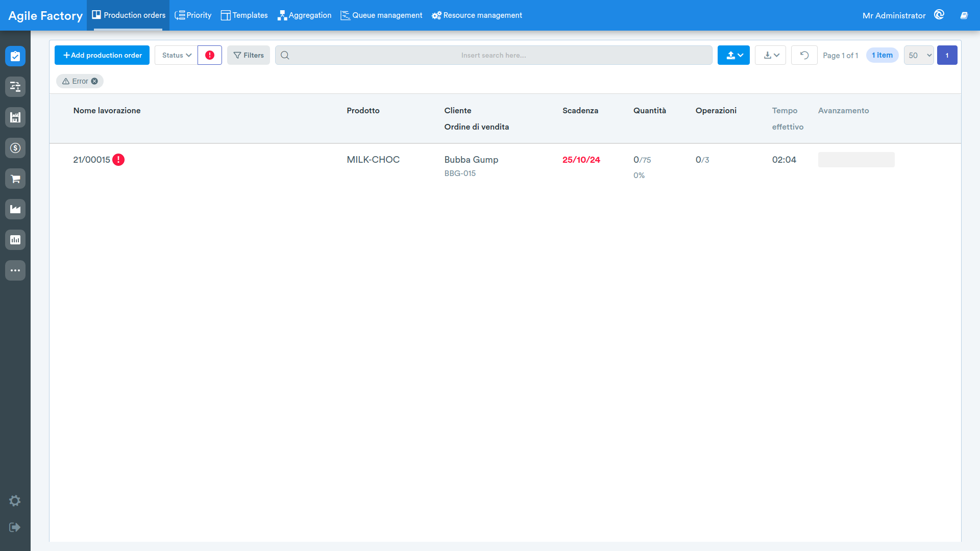Click the progress bar for order 21/00015

tap(856, 160)
